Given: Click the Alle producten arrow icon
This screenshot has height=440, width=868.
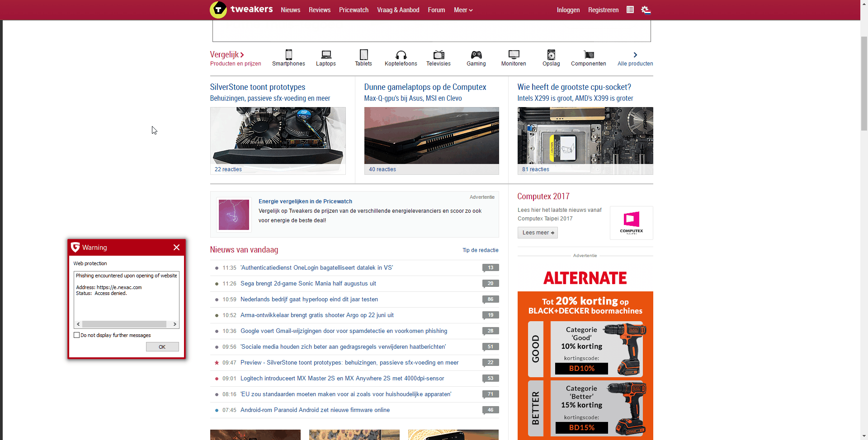Looking at the screenshot, I should 635,55.
